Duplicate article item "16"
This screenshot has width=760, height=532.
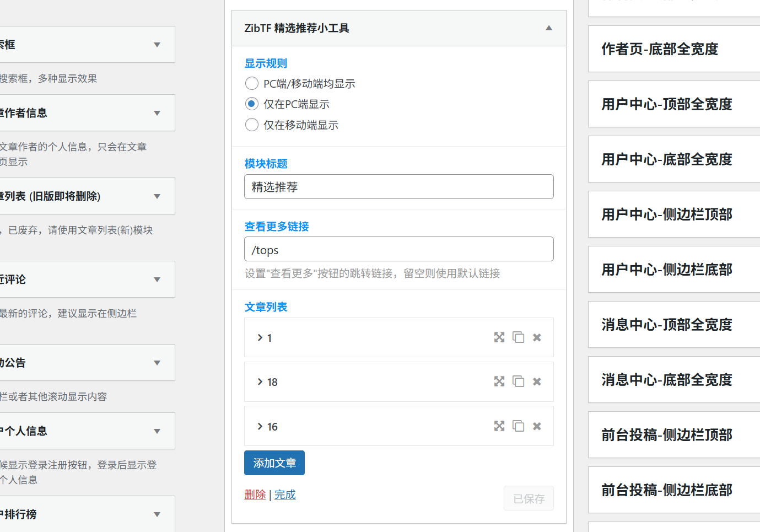pos(518,426)
